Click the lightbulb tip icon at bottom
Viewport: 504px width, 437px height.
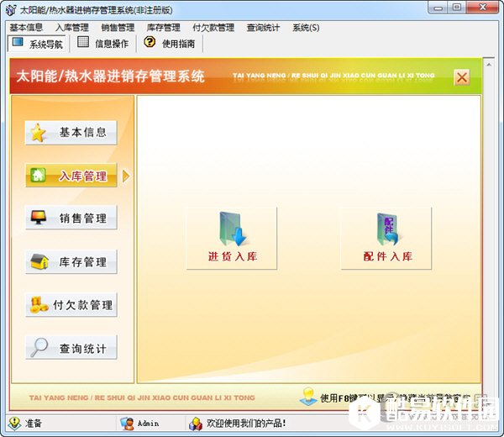pyautogui.click(x=308, y=397)
